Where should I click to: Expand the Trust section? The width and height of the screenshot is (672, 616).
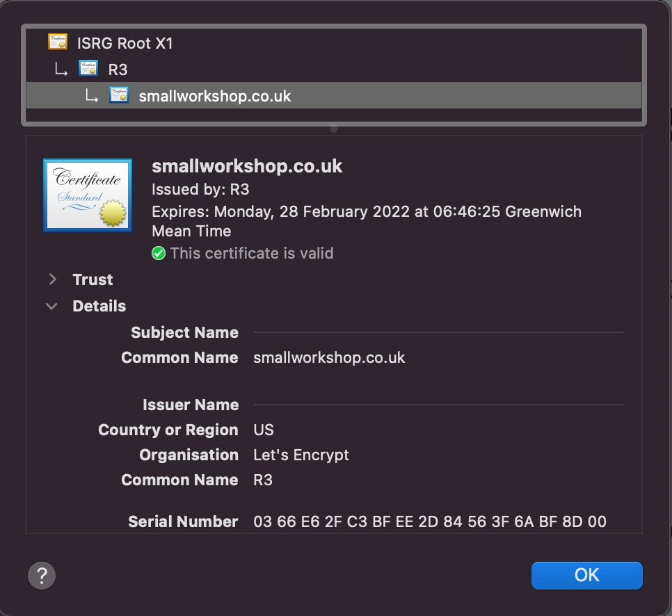(53, 279)
